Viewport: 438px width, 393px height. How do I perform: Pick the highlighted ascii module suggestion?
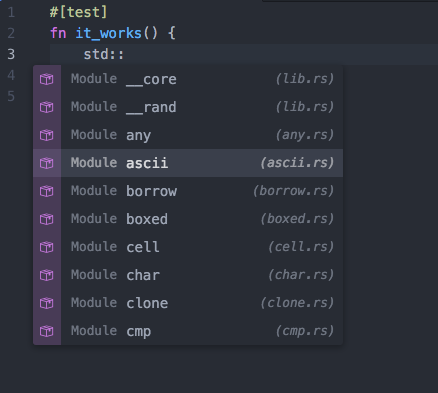point(188,163)
